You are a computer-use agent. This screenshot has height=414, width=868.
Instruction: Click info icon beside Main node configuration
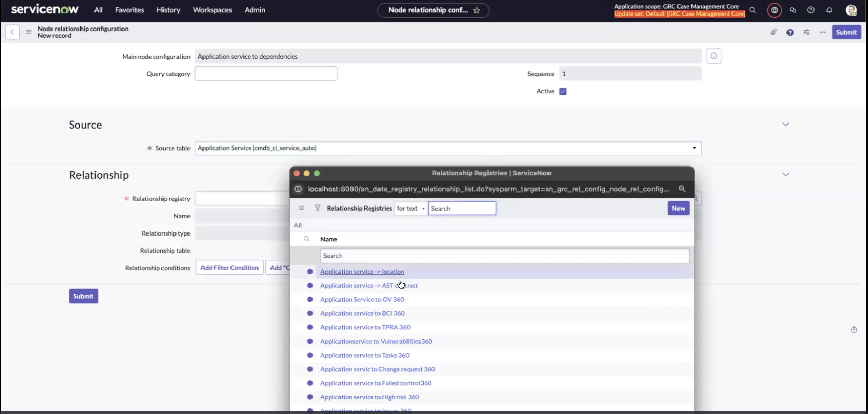click(x=714, y=56)
